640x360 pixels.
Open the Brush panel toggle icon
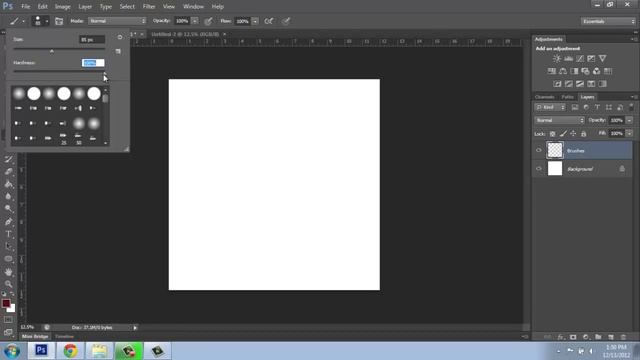click(59, 21)
